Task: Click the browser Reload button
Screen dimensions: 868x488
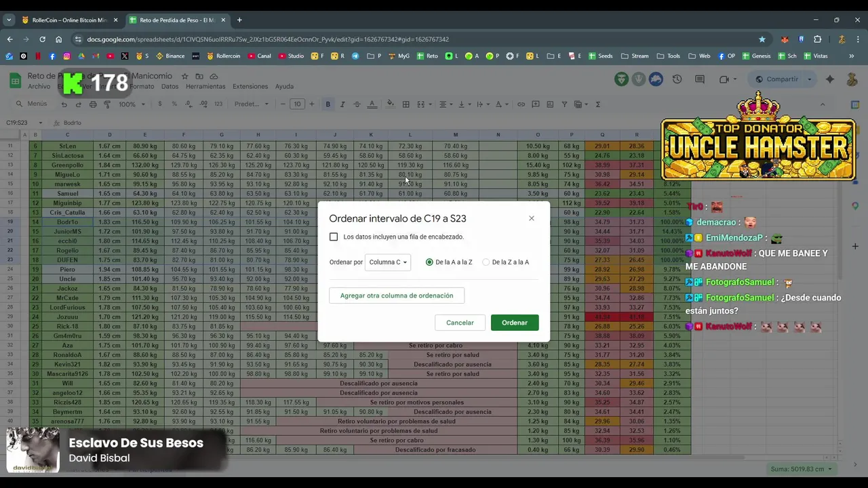Action: tap(42, 39)
